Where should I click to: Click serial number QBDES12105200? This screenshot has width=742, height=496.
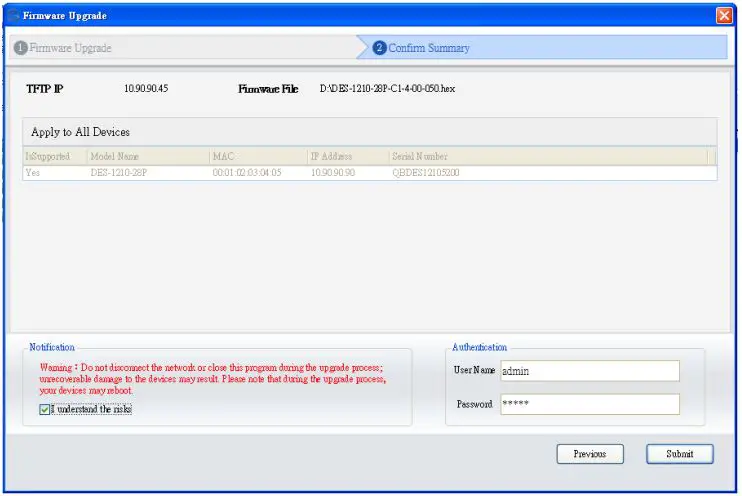(425, 173)
